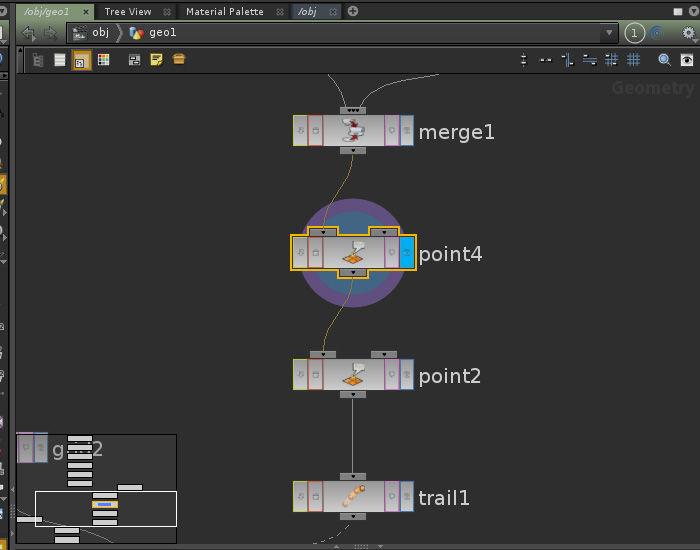Switch to the Tree View tab
The width and height of the screenshot is (700, 550).
128,11
